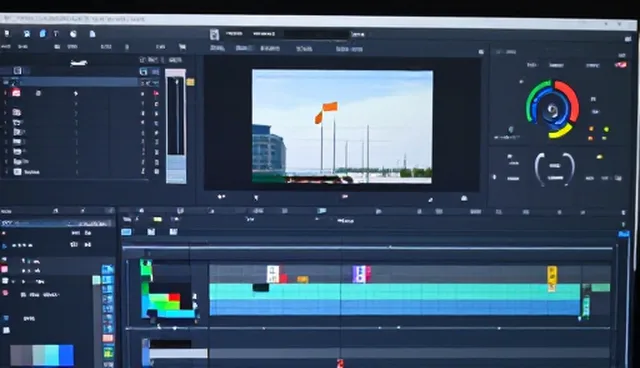Click the leftmost control under the preview
The height and width of the screenshot is (368, 640).
click(221, 197)
